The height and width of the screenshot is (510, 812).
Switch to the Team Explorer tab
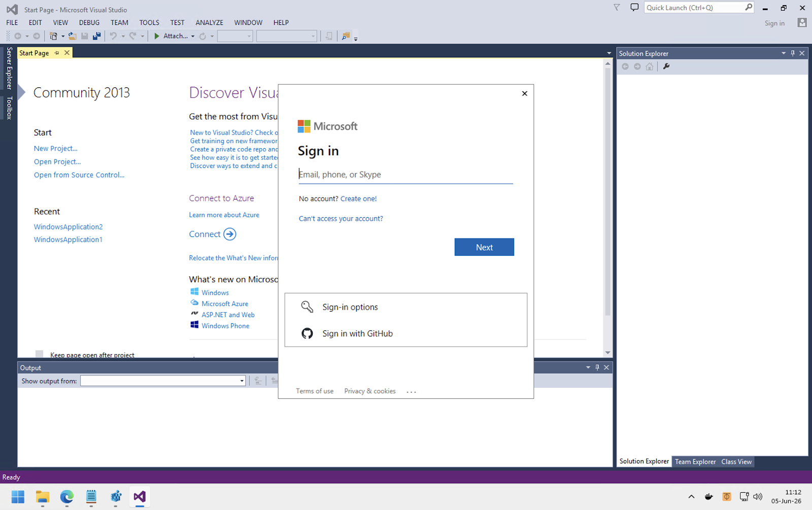pyautogui.click(x=695, y=462)
